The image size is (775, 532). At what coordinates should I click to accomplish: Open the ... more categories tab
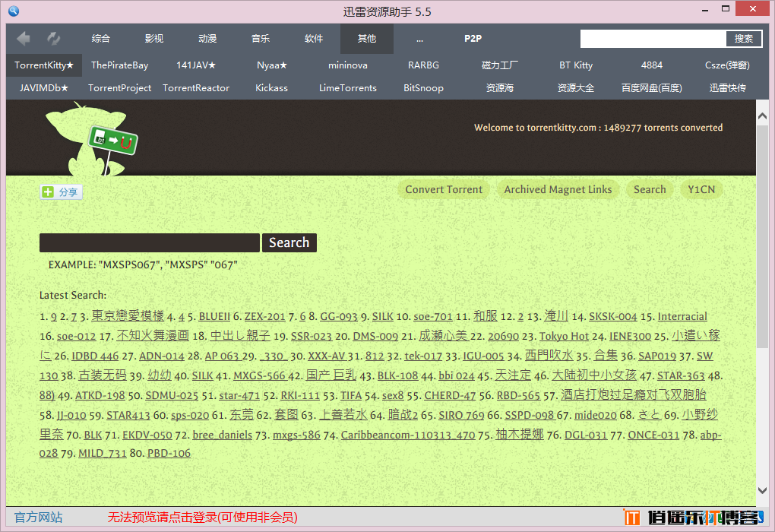click(x=419, y=39)
